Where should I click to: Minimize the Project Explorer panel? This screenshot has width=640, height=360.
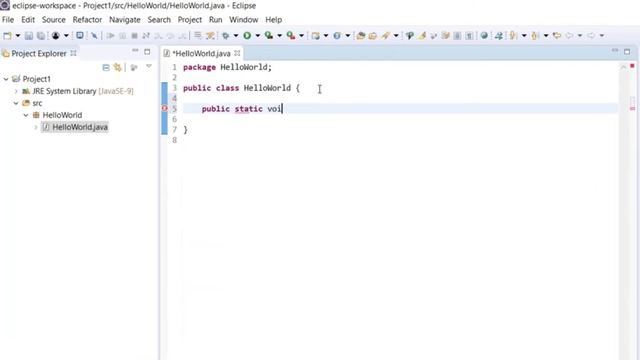135,51
